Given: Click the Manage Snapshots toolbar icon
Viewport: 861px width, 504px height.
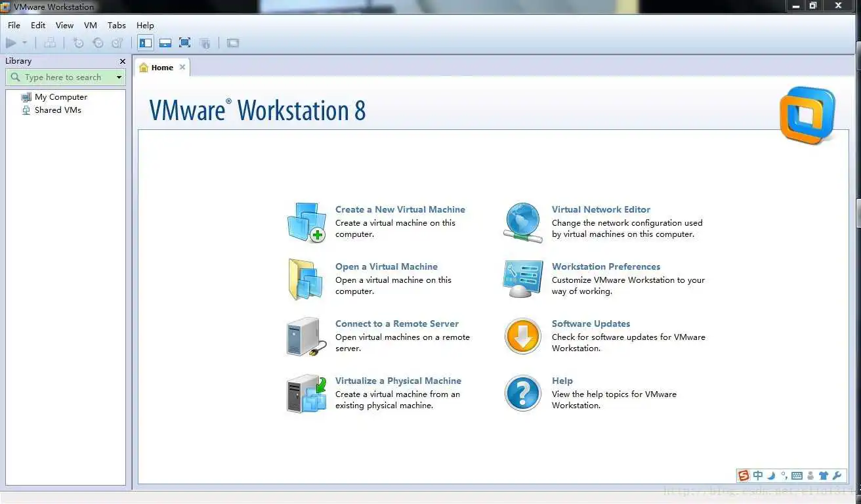Looking at the screenshot, I should 117,43.
